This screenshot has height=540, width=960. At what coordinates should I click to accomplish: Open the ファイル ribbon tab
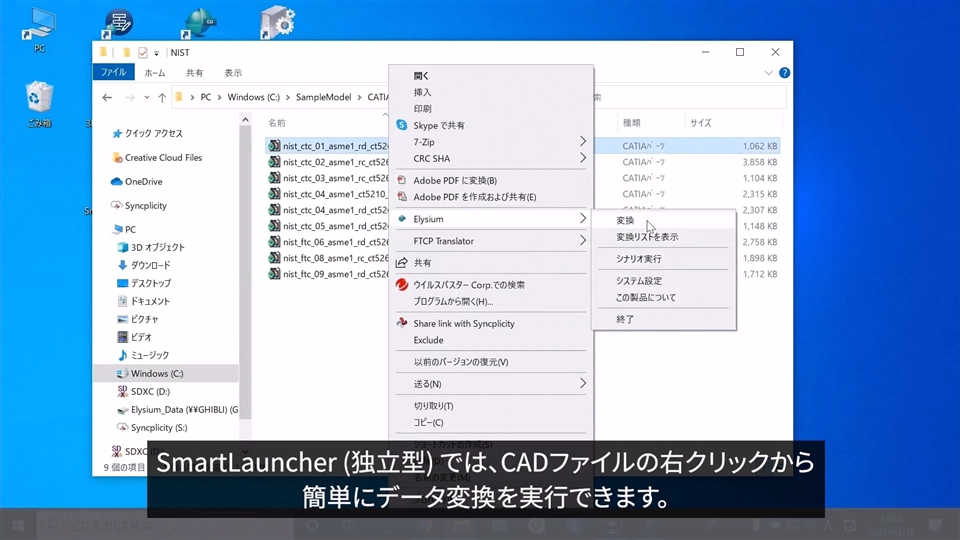[x=113, y=72]
